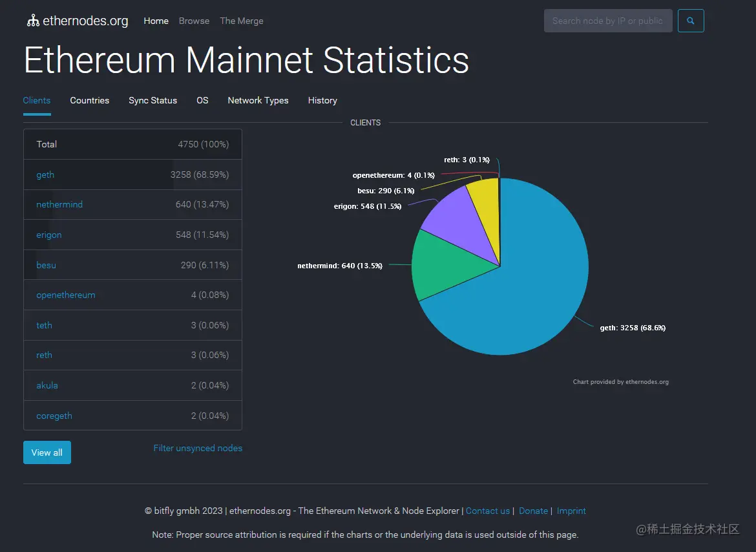Go to Home in the navbar
756x552 pixels.
tap(156, 21)
